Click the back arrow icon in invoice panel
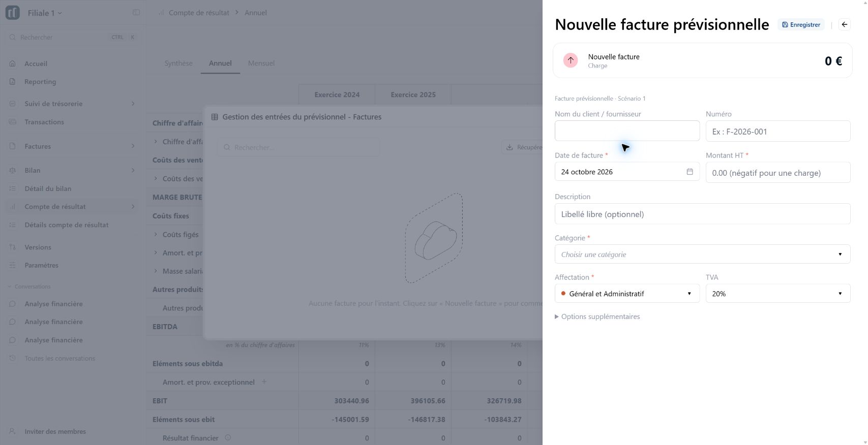Image resolution: width=868 pixels, height=445 pixels. 844,24
